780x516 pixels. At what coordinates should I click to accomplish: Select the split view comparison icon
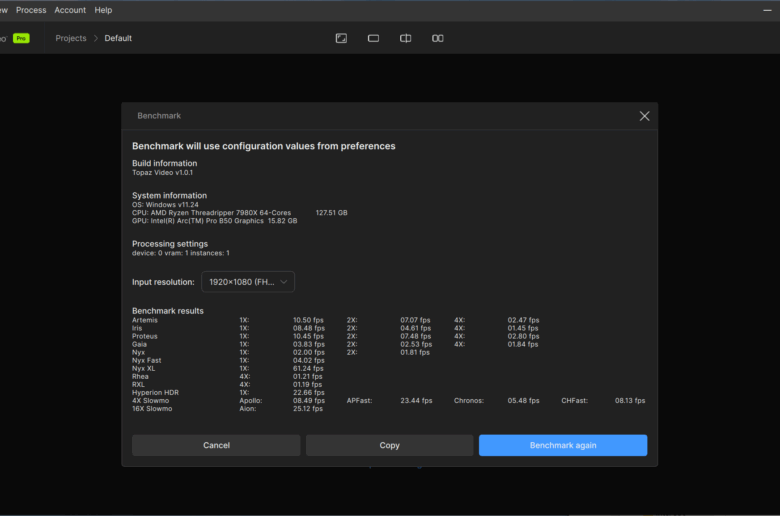[x=405, y=38]
